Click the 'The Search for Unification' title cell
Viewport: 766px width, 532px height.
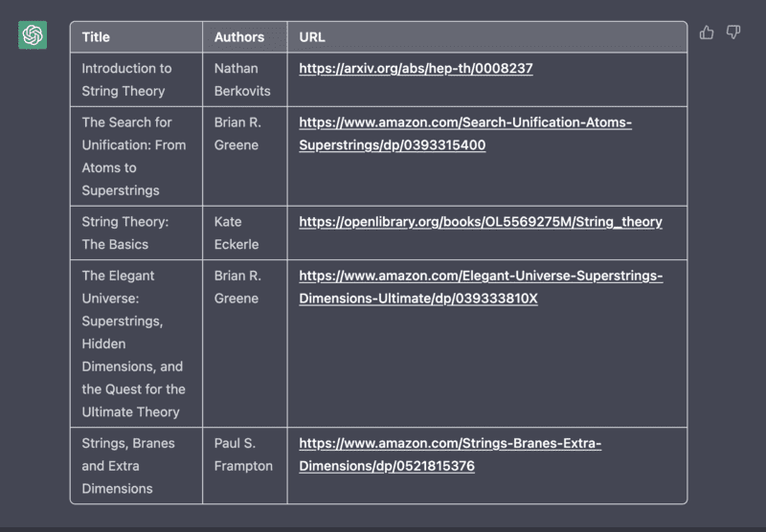pos(134,156)
